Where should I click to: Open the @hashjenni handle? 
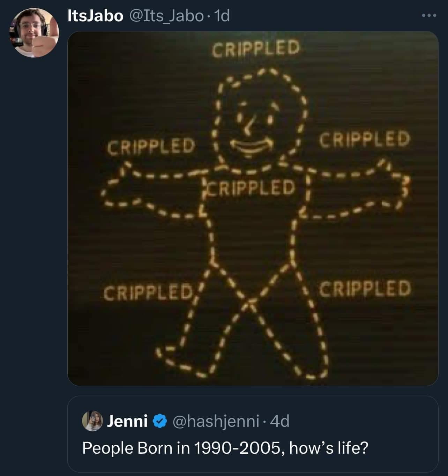click(216, 421)
